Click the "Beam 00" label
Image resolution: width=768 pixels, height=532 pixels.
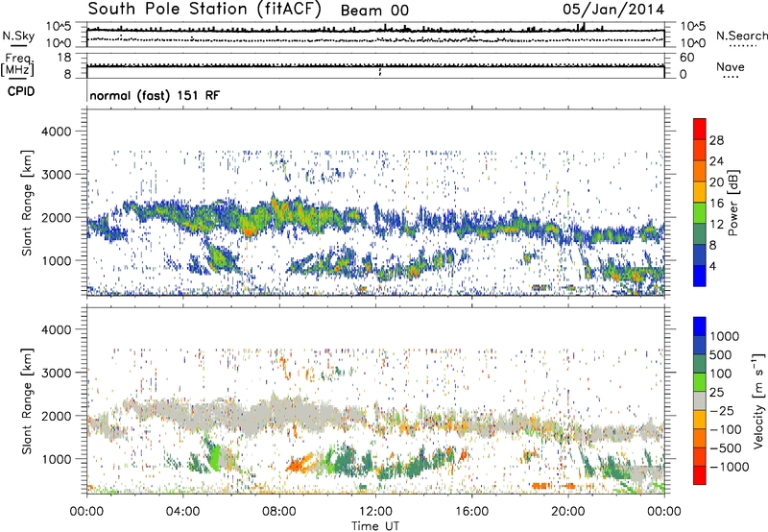point(374,11)
